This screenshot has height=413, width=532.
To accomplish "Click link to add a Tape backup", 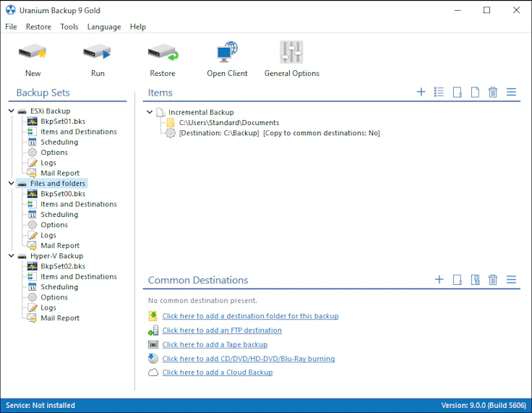I will (x=215, y=344).
